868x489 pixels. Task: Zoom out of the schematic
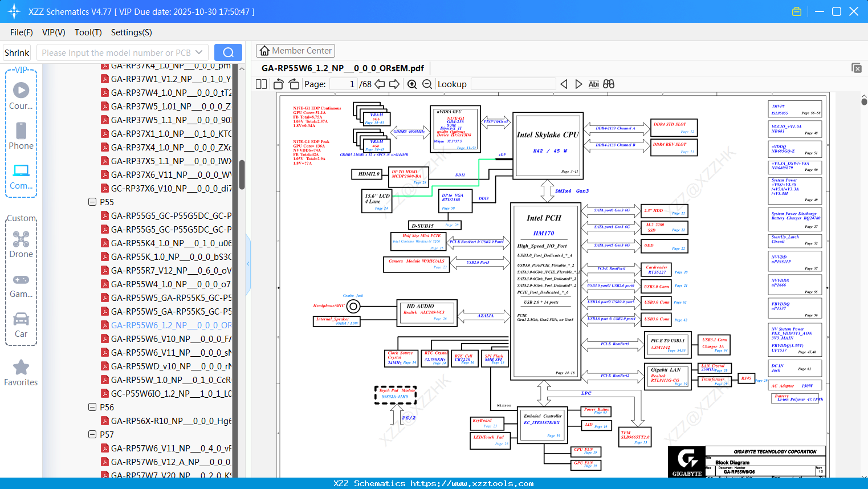tap(427, 84)
